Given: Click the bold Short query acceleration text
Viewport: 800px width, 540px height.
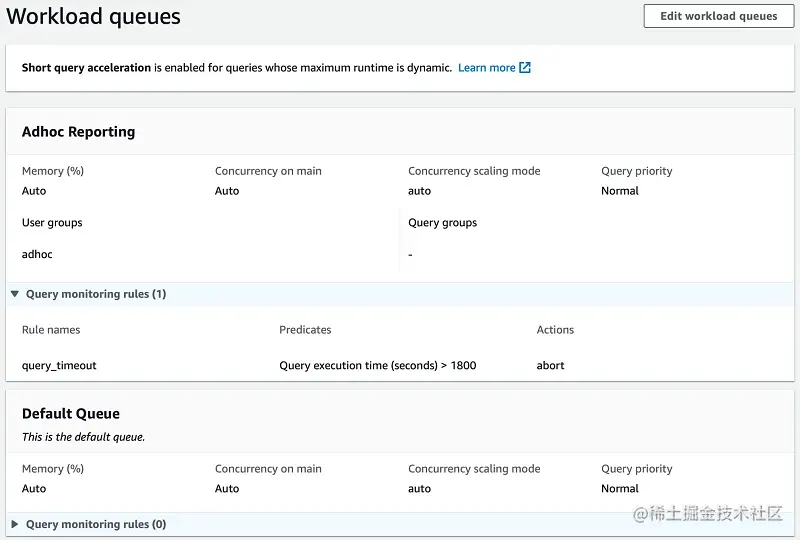Looking at the screenshot, I should [x=86, y=68].
